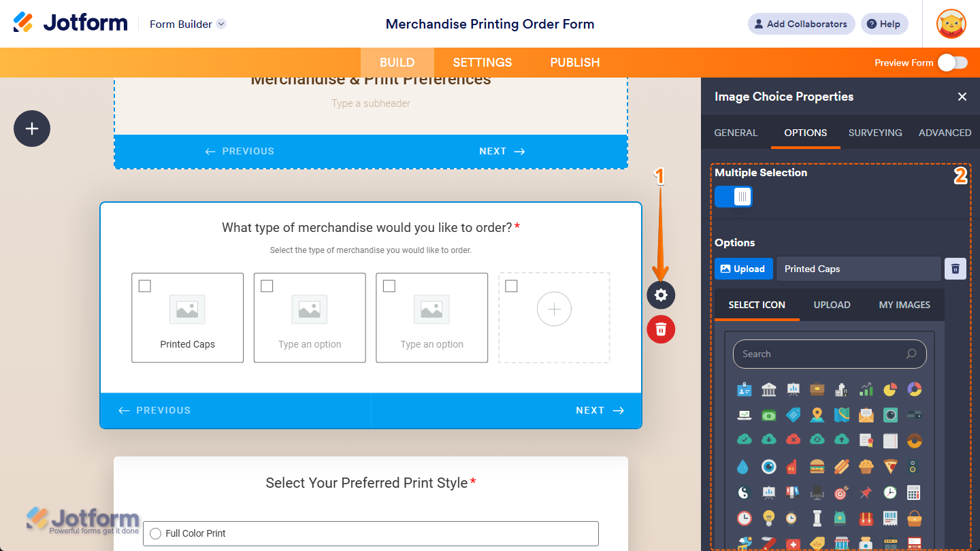Screen dimensions: 980x551
Task: Open the BUILD tab
Action: pyautogui.click(x=397, y=63)
